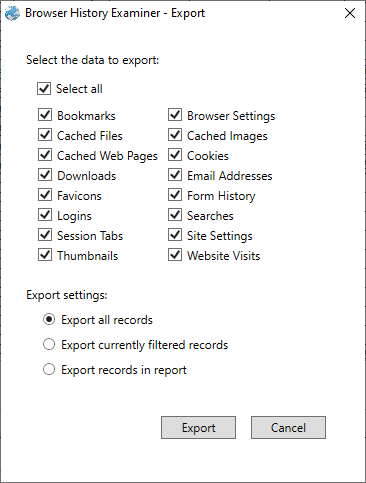Uncheck the Favicons checkbox
This screenshot has width=366, height=483.
click(45, 195)
